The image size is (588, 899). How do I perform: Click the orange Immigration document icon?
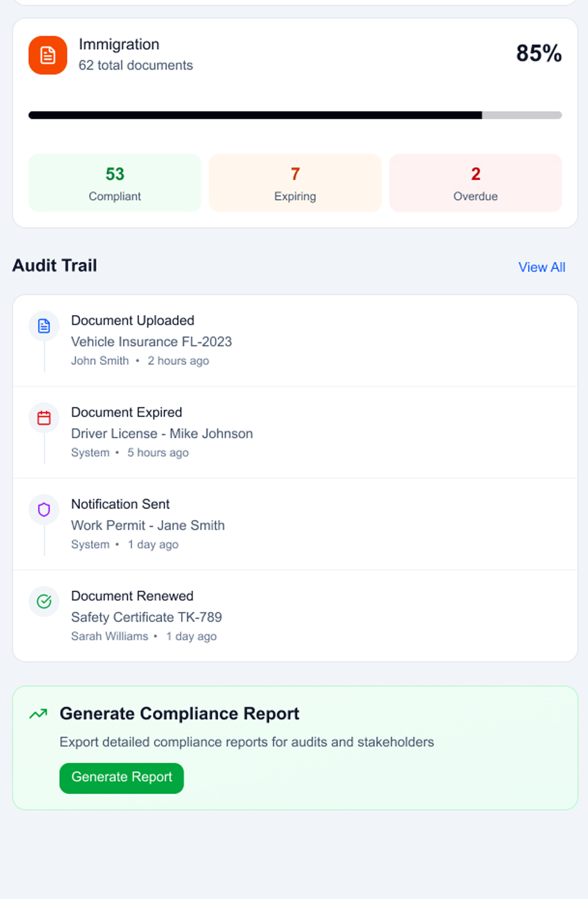point(48,55)
